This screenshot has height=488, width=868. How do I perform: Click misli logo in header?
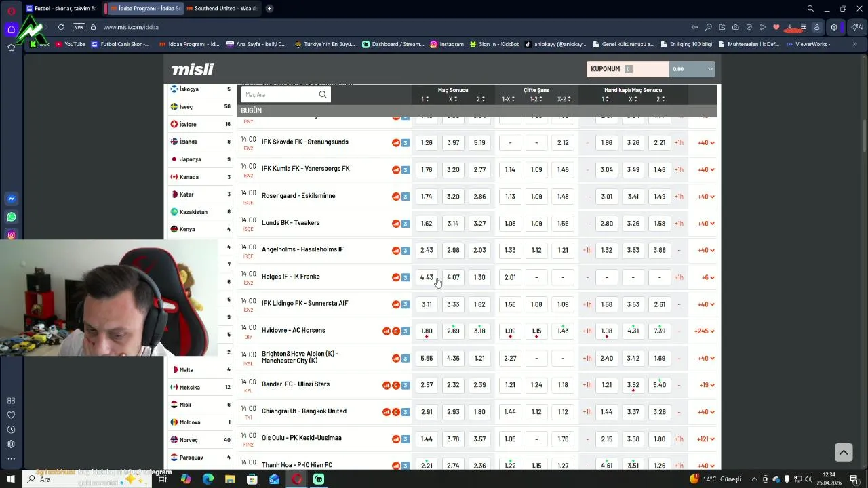click(x=193, y=69)
